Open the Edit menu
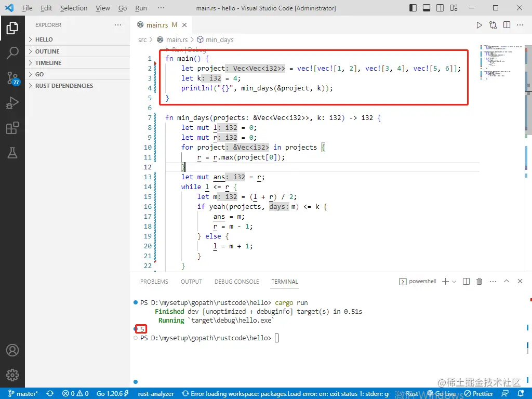Image resolution: width=532 pixels, height=399 pixels. [x=46, y=8]
